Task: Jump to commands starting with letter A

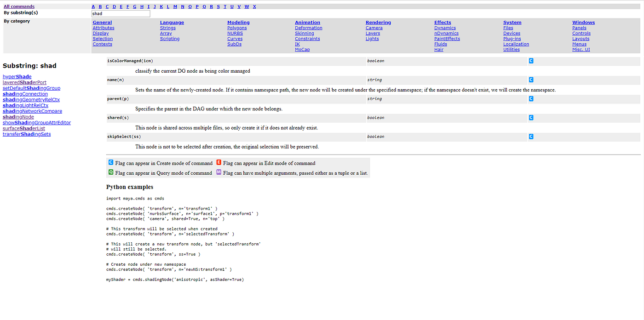Action: click(93, 6)
